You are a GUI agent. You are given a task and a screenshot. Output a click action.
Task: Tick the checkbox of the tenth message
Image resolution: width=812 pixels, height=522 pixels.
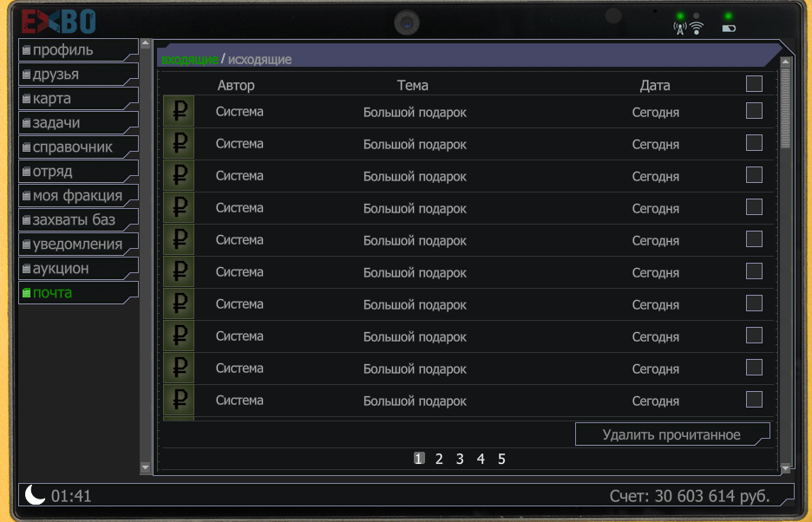click(754, 400)
